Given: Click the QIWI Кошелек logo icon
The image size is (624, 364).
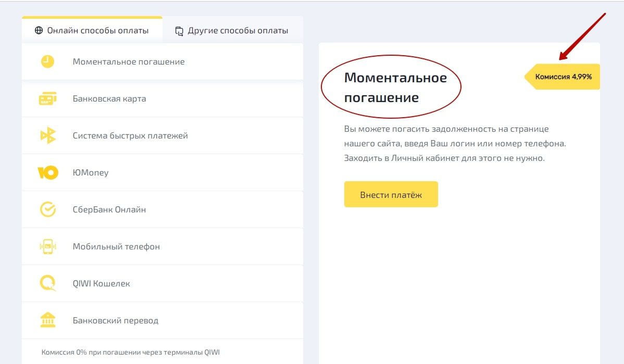Looking at the screenshot, I should coord(48,283).
